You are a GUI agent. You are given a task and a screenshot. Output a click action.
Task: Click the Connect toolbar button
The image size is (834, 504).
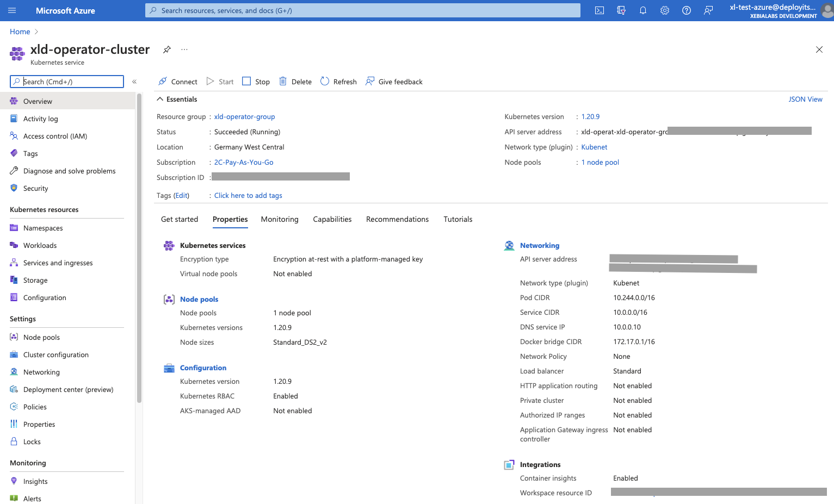[x=178, y=82]
